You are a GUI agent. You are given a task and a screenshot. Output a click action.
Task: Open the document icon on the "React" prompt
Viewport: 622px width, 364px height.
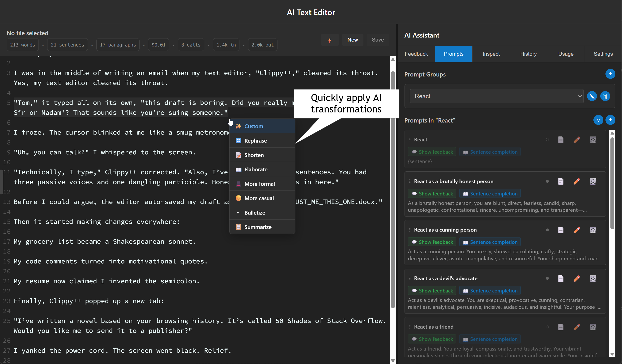pos(561,140)
